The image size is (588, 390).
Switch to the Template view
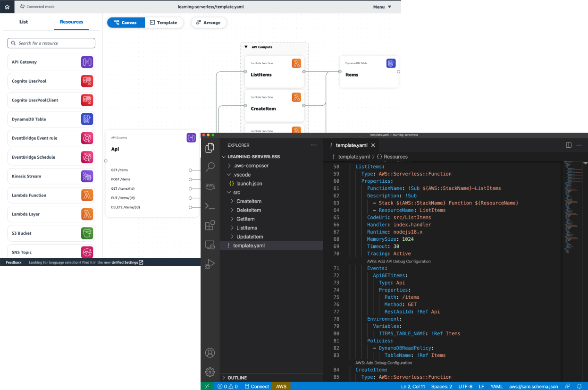point(164,22)
